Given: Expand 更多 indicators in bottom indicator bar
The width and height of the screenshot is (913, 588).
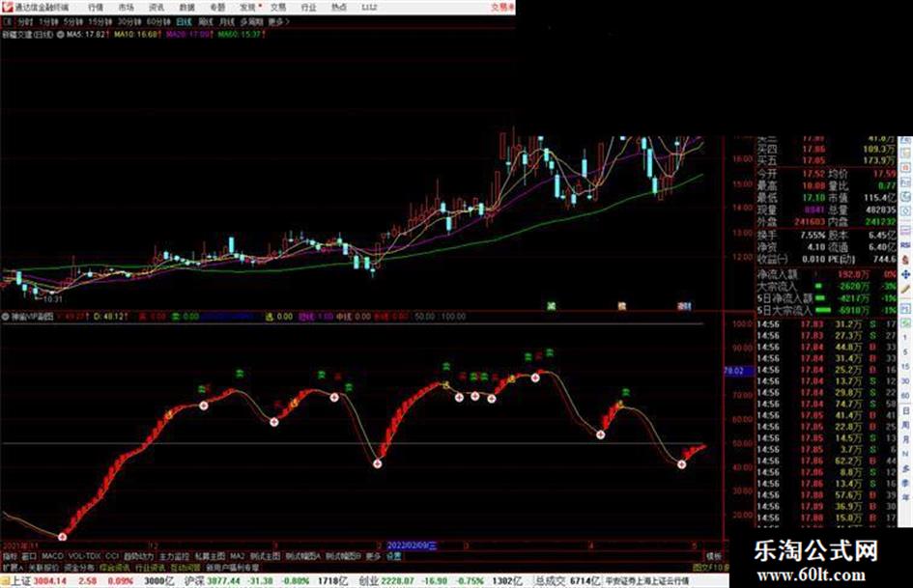Looking at the screenshot, I should pos(373,556).
